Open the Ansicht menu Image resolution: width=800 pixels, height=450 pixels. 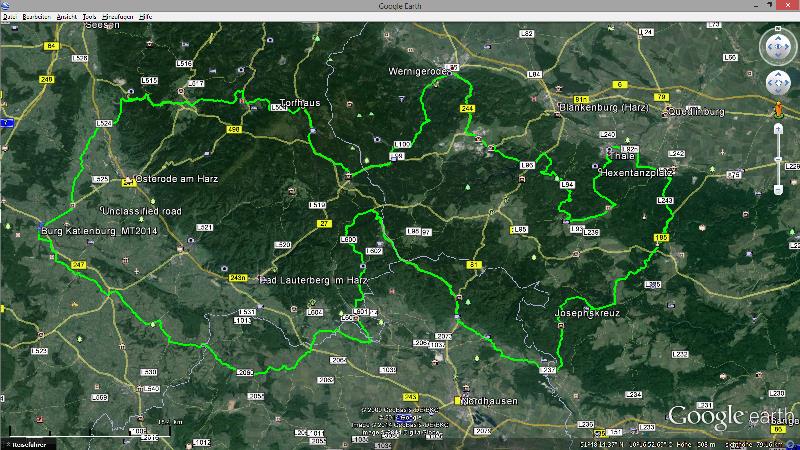[x=68, y=17]
